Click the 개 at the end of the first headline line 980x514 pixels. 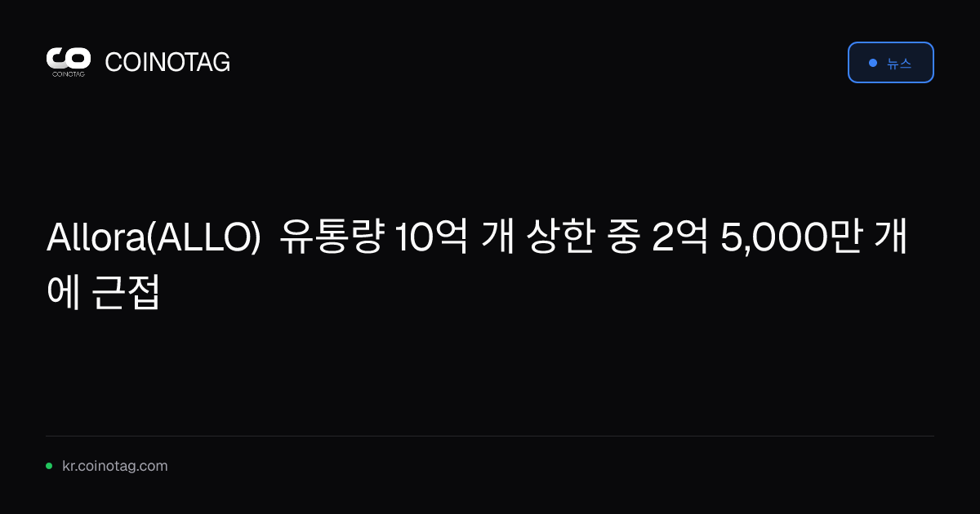coord(891,239)
